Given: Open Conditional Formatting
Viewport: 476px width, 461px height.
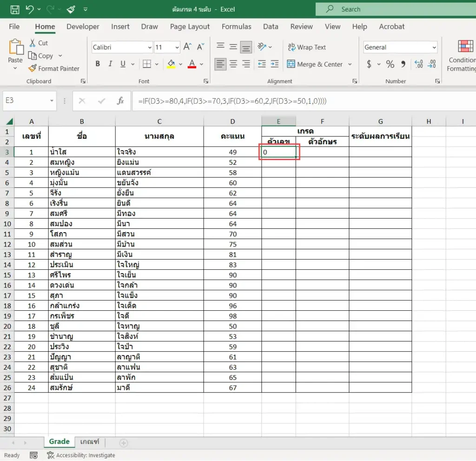Looking at the screenshot, I should click(462, 56).
